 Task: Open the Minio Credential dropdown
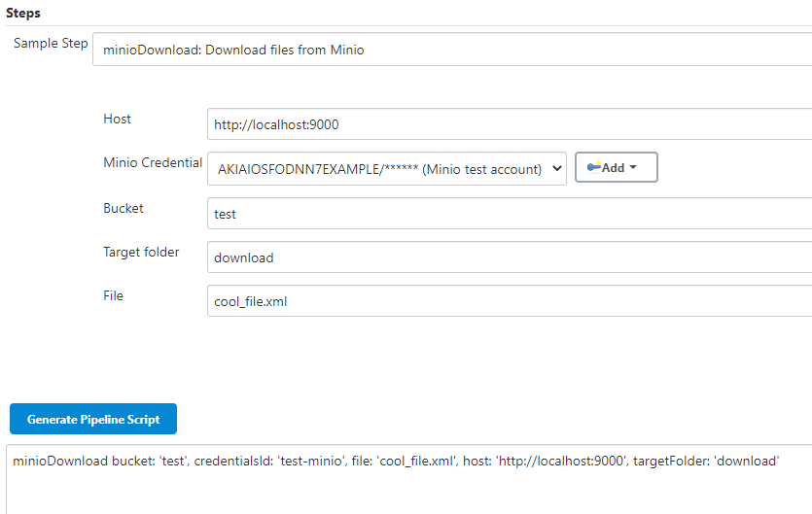(387, 169)
